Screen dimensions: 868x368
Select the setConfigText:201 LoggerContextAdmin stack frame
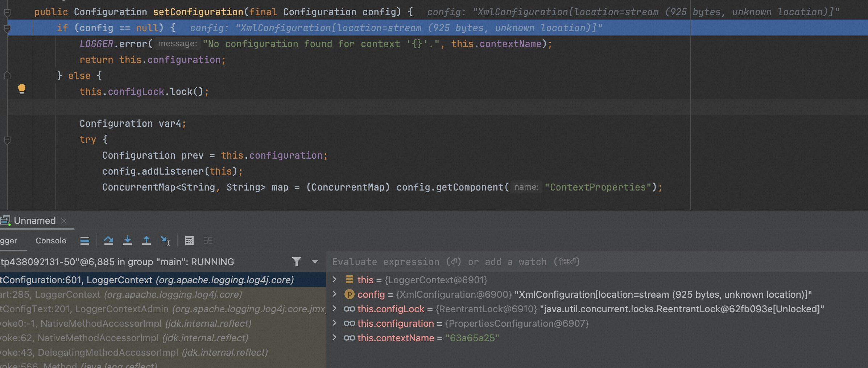coord(163,309)
